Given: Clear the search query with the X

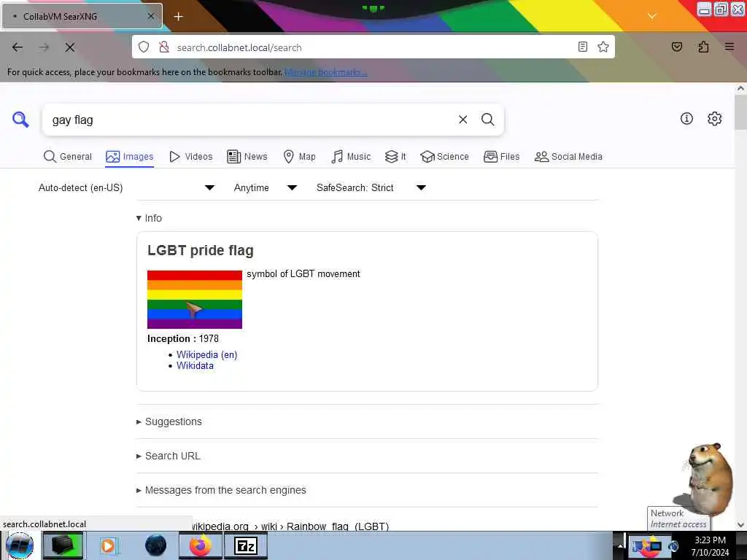Looking at the screenshot, I should point(462,120).
